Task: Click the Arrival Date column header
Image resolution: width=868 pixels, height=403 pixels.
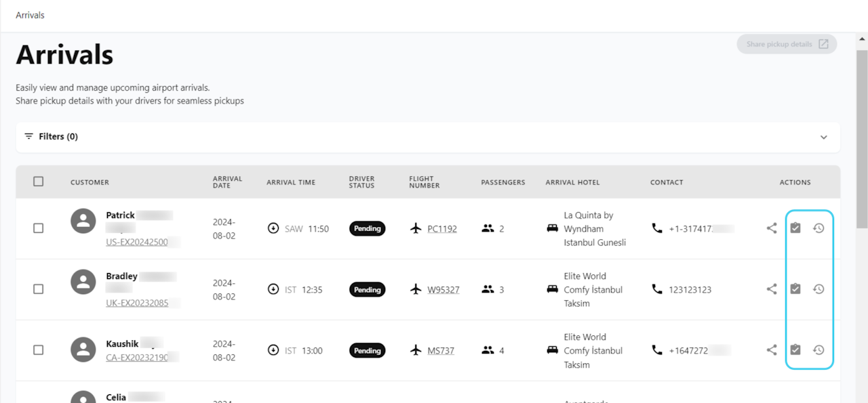Action: pos(227,182)
